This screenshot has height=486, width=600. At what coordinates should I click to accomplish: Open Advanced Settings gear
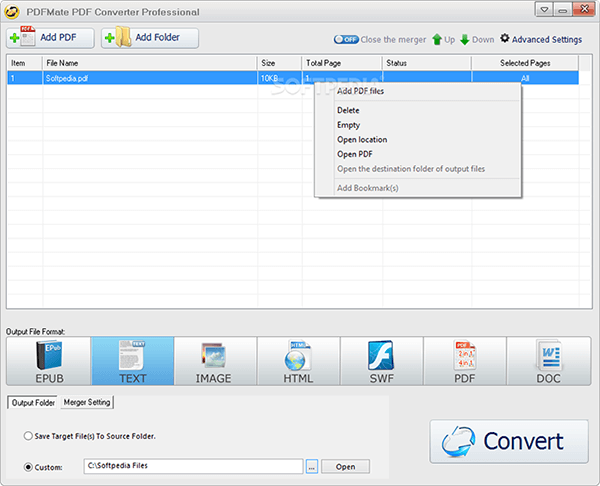[x=541, y=39]
